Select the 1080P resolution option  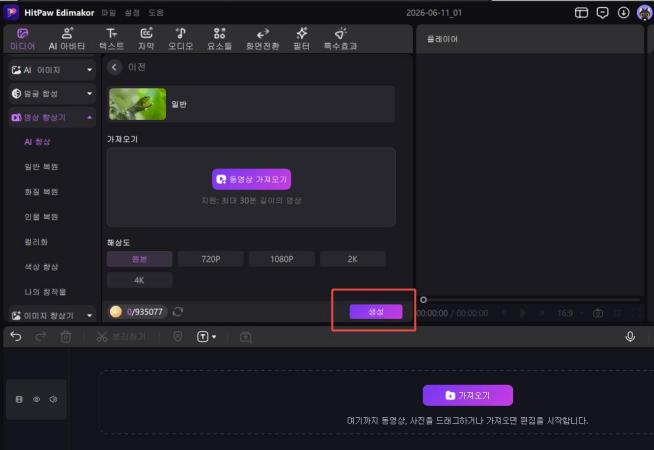[282, 259]
